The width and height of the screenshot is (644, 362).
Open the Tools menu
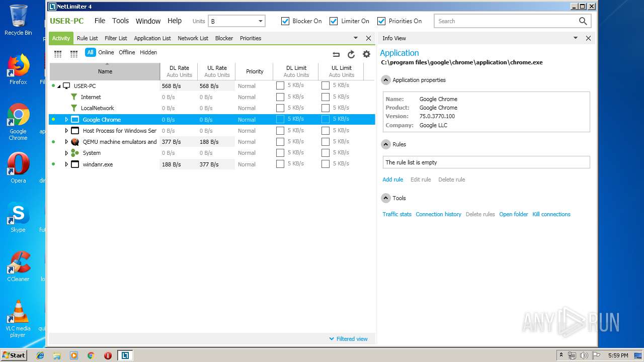click(x=120, y=21)
